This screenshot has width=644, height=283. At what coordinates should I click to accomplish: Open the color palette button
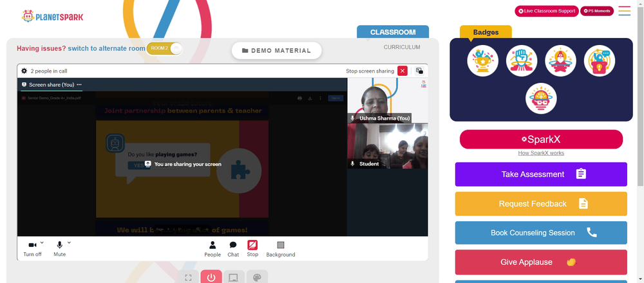tap(257, 278)
